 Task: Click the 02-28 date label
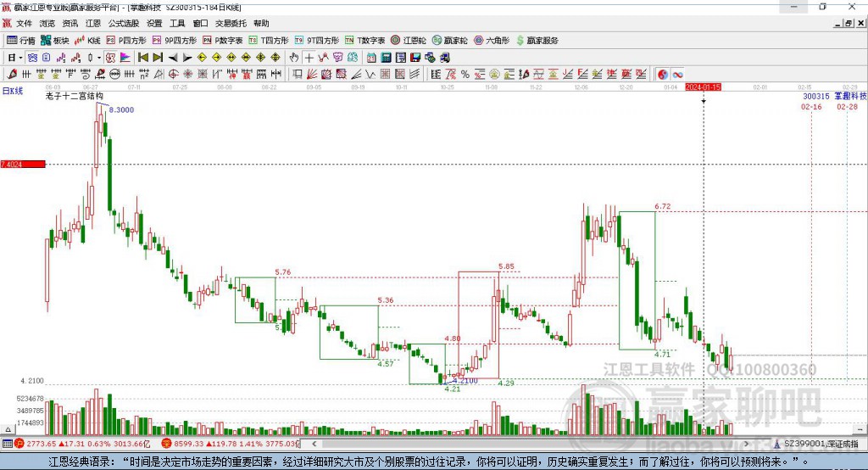[x=847, y=106]
